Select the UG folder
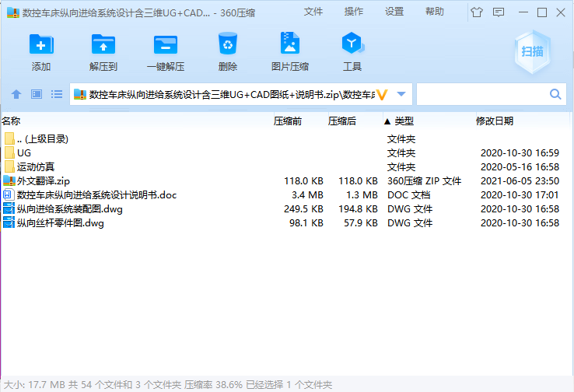Screen dimensions: 574x392 click(285, 153)
